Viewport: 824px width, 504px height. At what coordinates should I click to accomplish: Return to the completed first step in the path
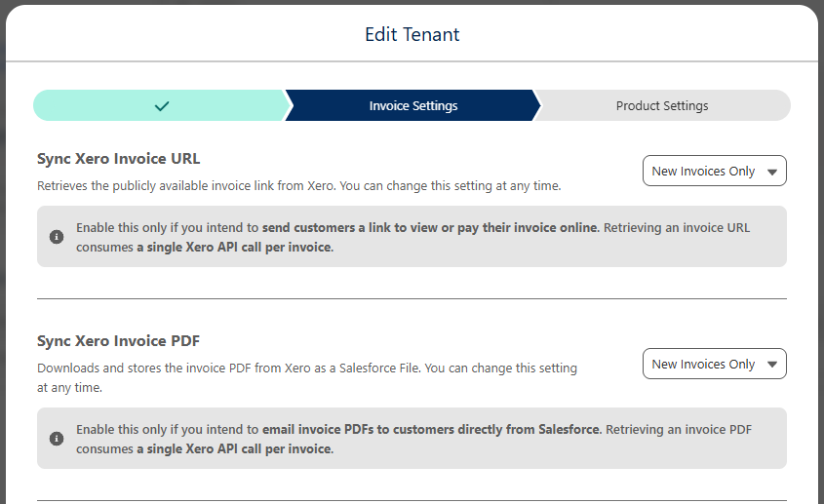162,105
